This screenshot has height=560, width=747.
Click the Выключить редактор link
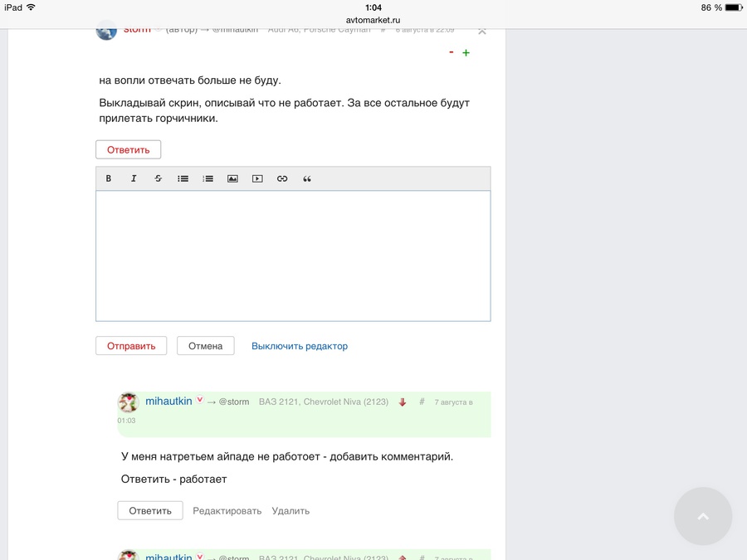tap(300, 346)
